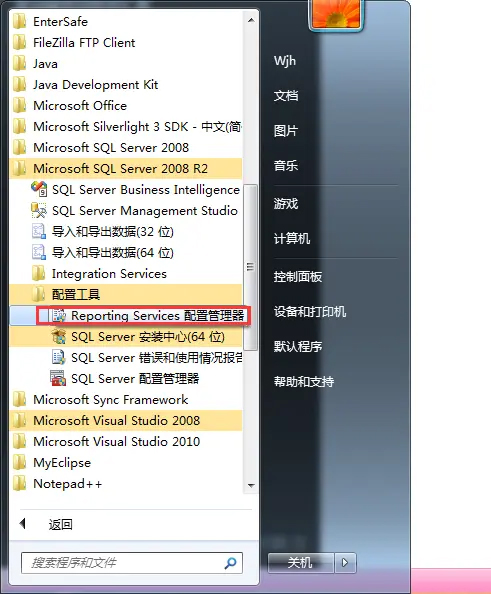This screenshot has height=594, width=491.
Task: Click the search magnifier icon
Action: coord(230,563)
